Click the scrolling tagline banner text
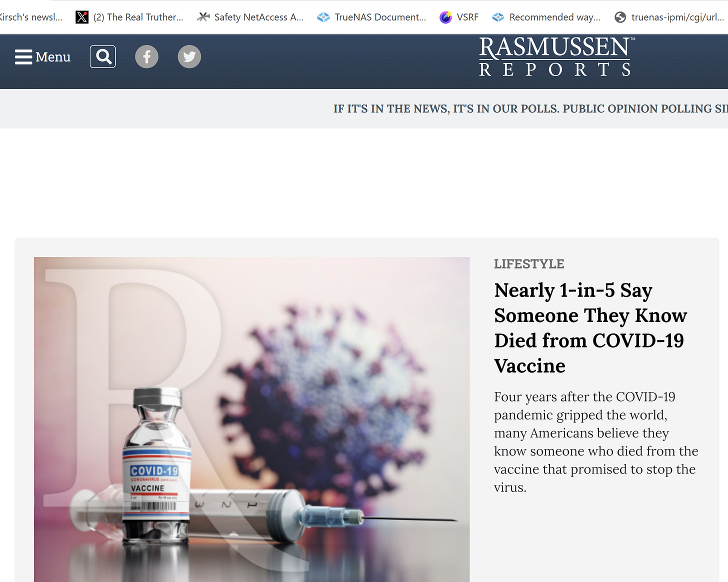Screen dimensions: 728x582 [x=530, y=108]
